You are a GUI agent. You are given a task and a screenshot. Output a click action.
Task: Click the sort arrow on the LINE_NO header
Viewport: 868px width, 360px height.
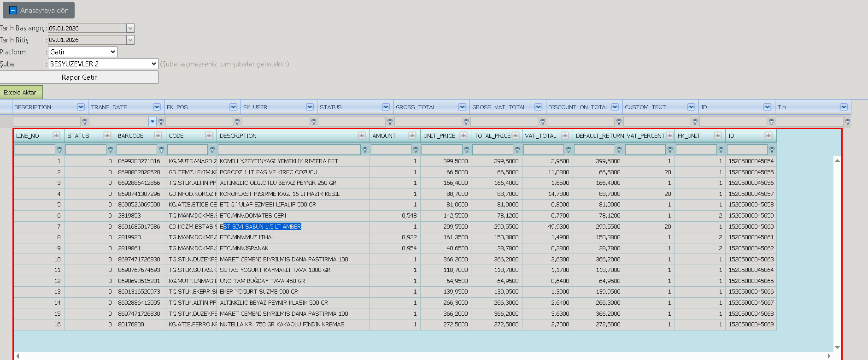(x=56, y=136)
